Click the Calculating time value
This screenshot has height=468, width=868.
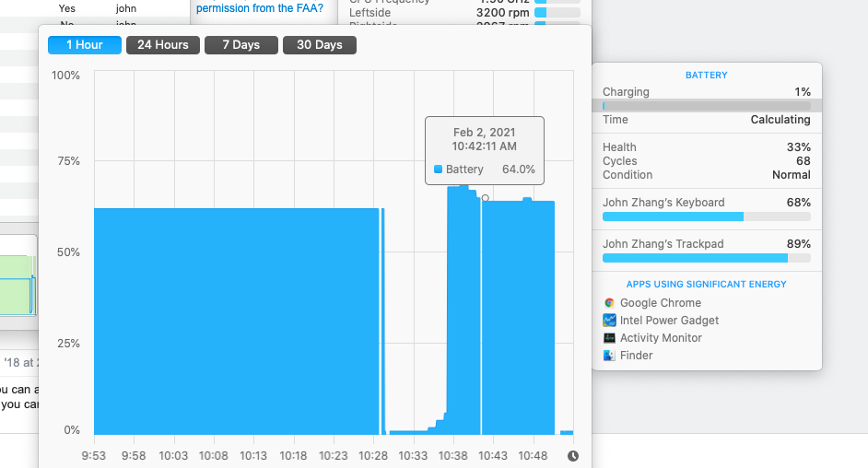click(780, 120)
